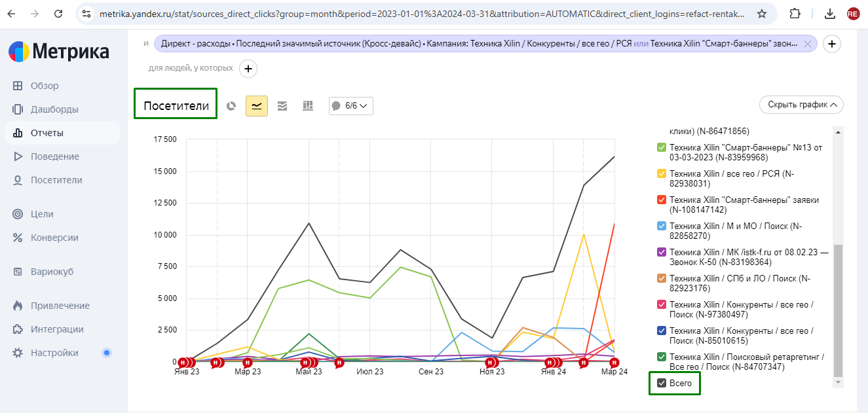This screenshot has width=868, height=413.
Task: Bookmark this page with star icon
Action: [762, 14]
